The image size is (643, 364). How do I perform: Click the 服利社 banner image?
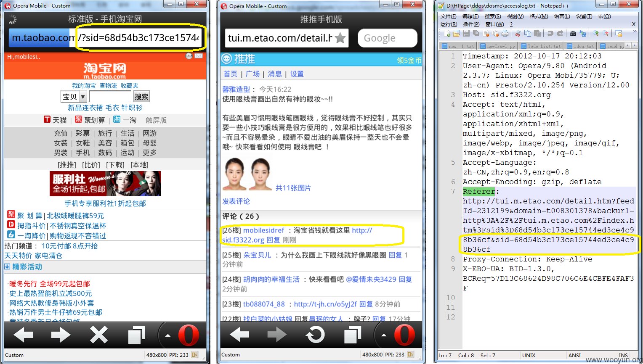point(105,184)
